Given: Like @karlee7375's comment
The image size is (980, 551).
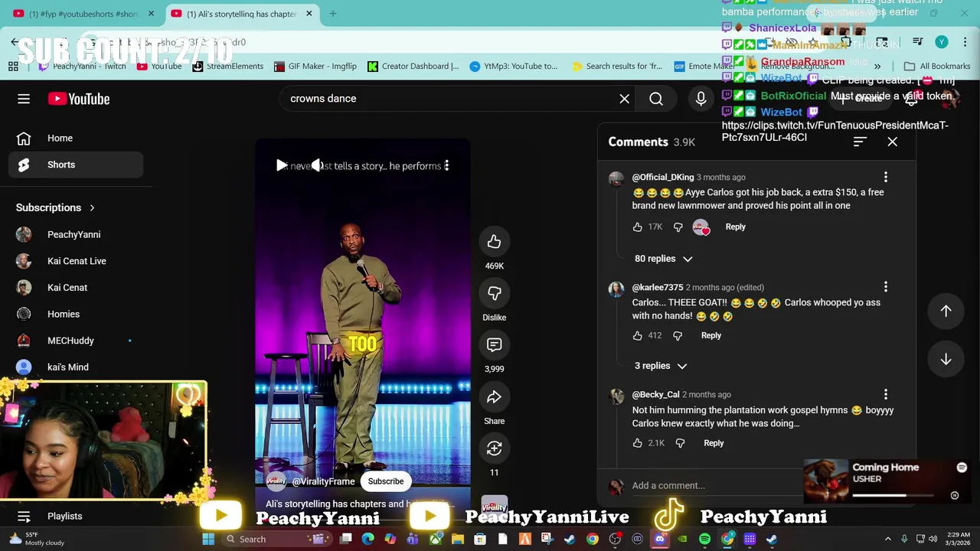Looking at the screenshot, I should click(x=637, y=335).
